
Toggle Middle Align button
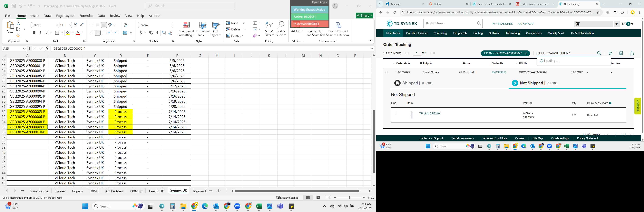pyautogui.click(x=97, y=25)
